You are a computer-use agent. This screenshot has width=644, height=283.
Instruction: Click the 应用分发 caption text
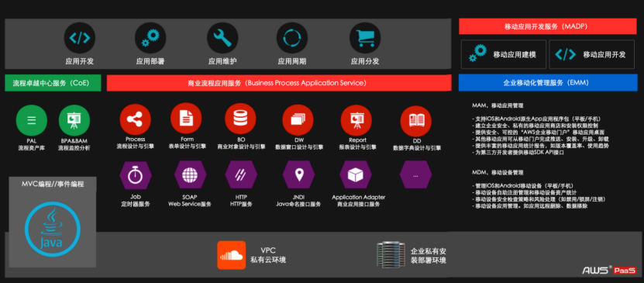[365, 61]
